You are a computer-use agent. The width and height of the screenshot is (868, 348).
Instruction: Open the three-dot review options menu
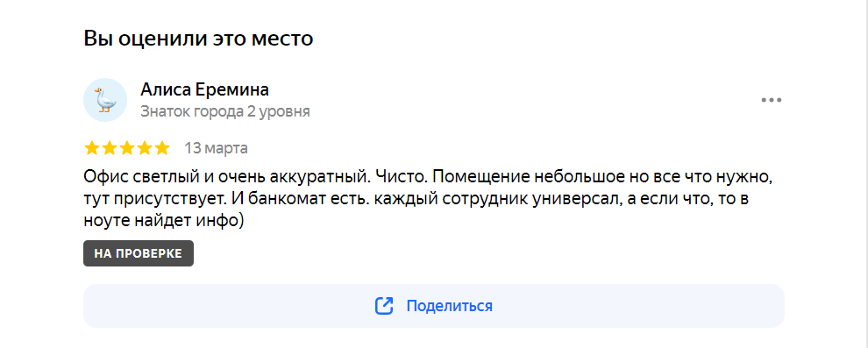[x=772, y=100]
